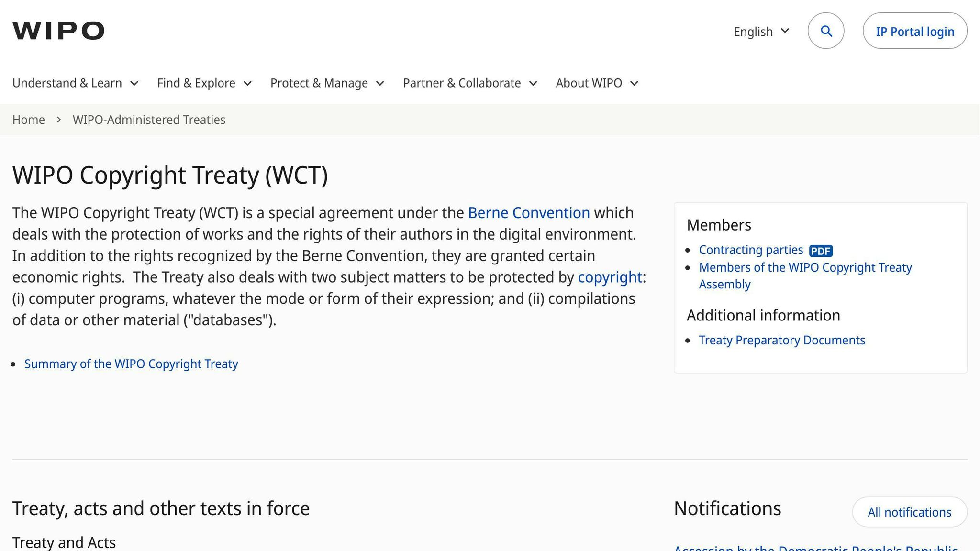
Task: Click the Treaty and Acts subheading
Action: point(64,542)
